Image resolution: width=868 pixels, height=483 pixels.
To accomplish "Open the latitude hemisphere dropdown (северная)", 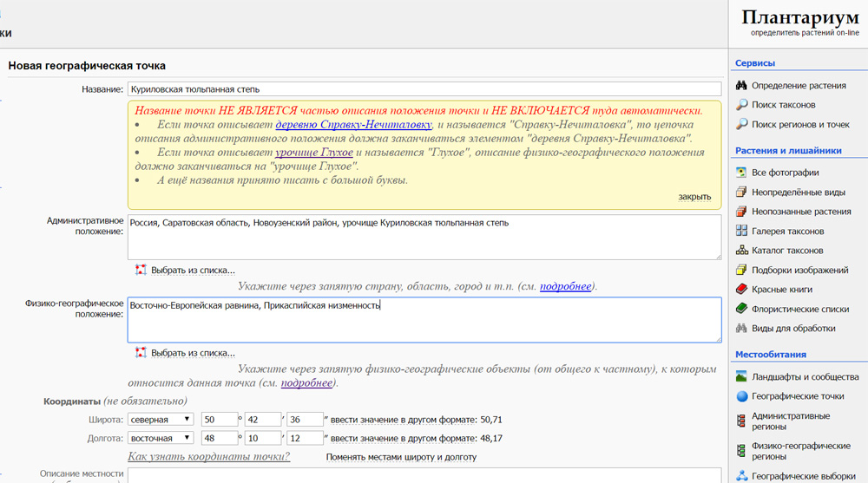I will coord(161,420).
